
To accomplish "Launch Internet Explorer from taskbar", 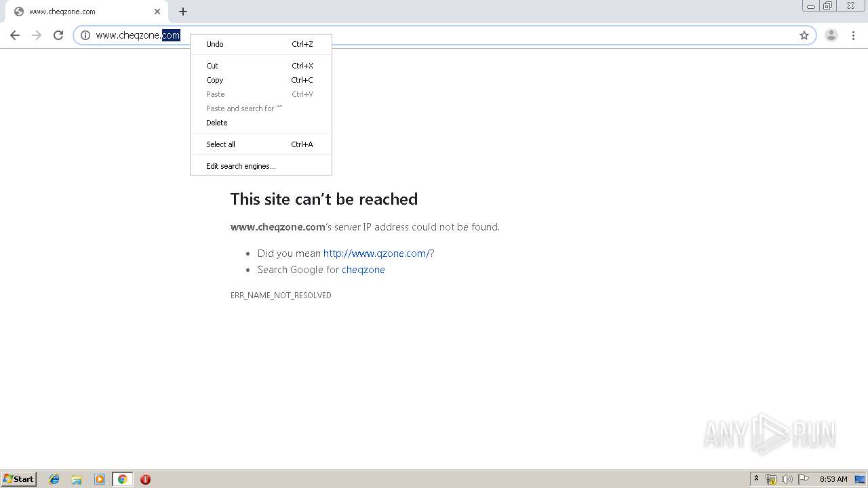I will click(54, 479).
